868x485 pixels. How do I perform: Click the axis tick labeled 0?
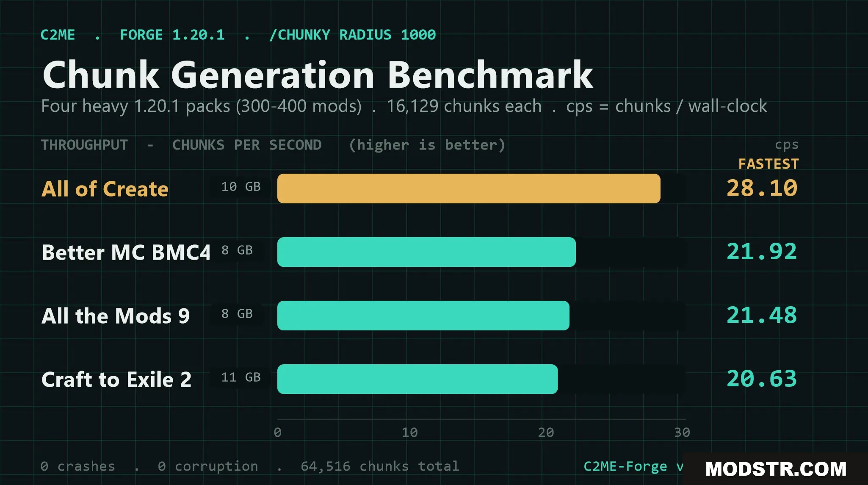tap(277, 432)
